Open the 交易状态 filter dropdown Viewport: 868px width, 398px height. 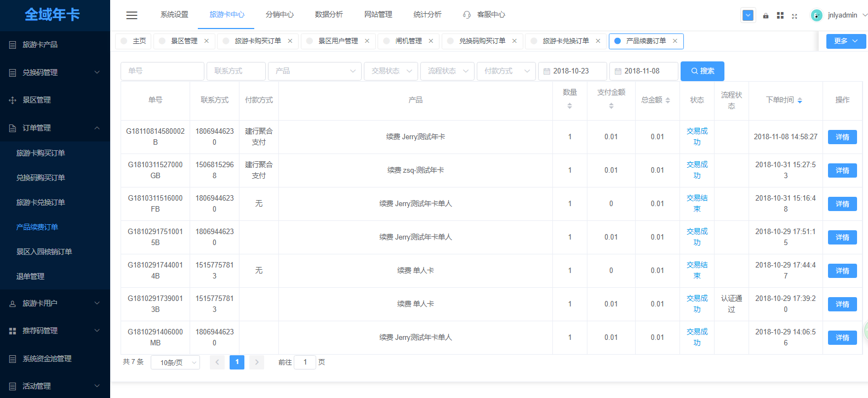point(391,71)
